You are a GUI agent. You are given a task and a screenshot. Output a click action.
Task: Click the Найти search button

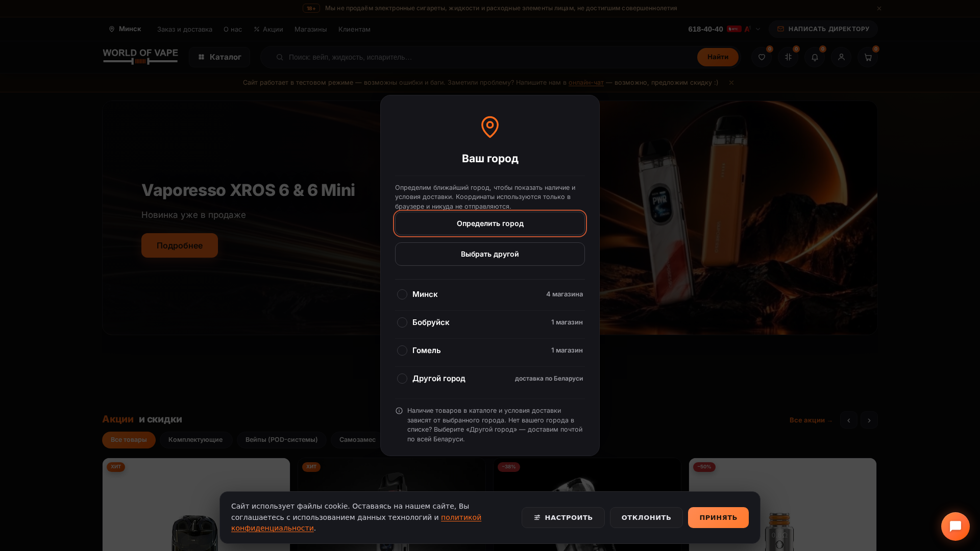coord(718,57)
